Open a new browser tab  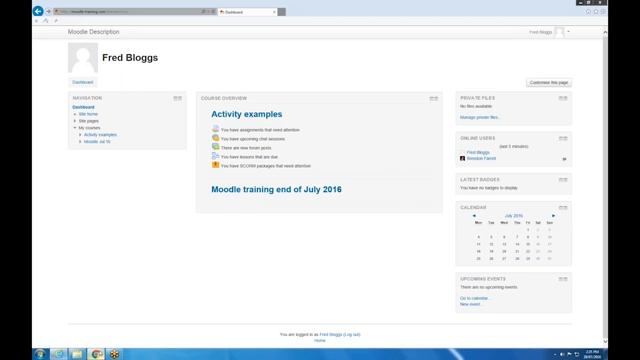(282, 12)
